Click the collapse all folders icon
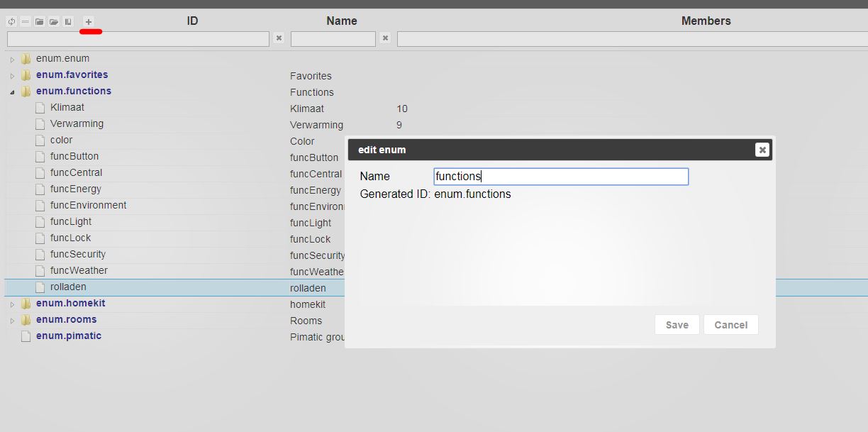Image resolution: width=868 pixels, height=432 pixels. pos(40,22)
